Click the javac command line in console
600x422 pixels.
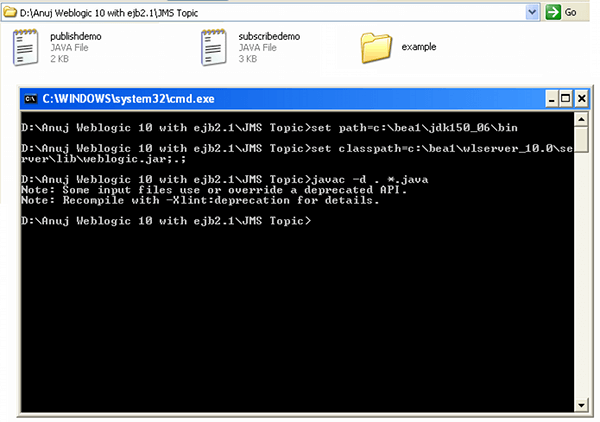click(200, 179)
